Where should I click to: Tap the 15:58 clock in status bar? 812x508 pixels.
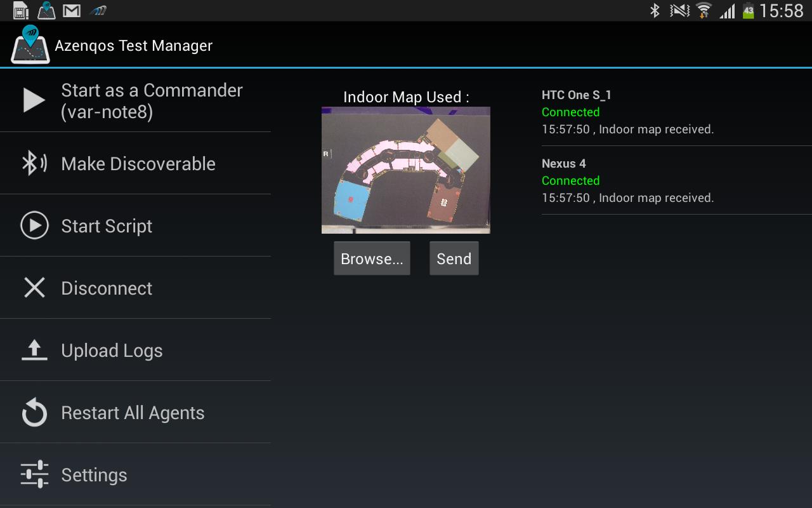pos(781,11)
